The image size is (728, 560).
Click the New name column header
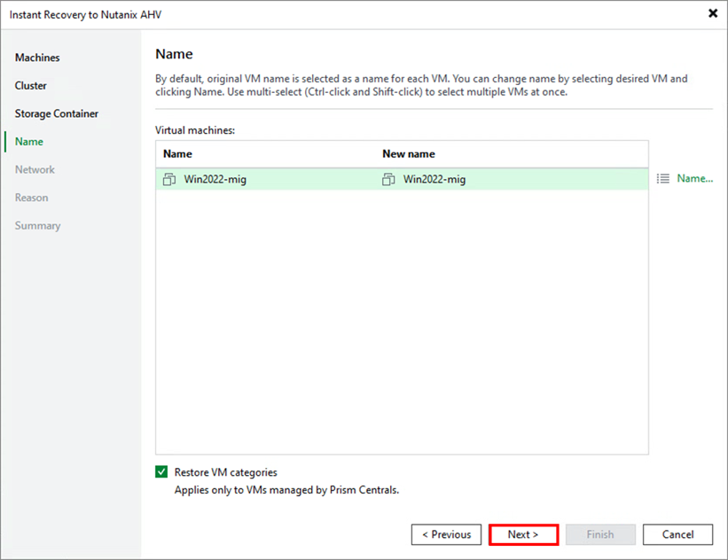(x=409, y=153)
